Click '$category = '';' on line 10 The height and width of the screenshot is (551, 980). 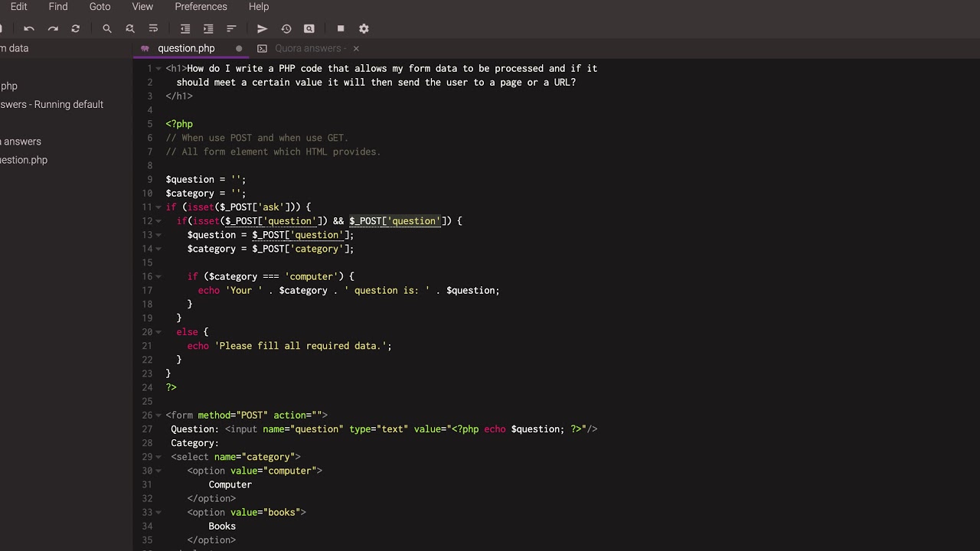[206, 193]
